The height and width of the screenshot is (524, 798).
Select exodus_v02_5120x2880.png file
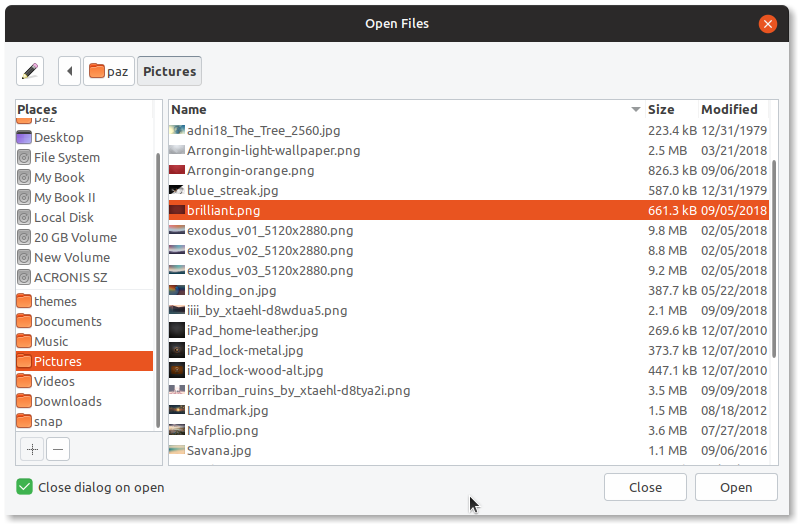click(x=468, y=250)
